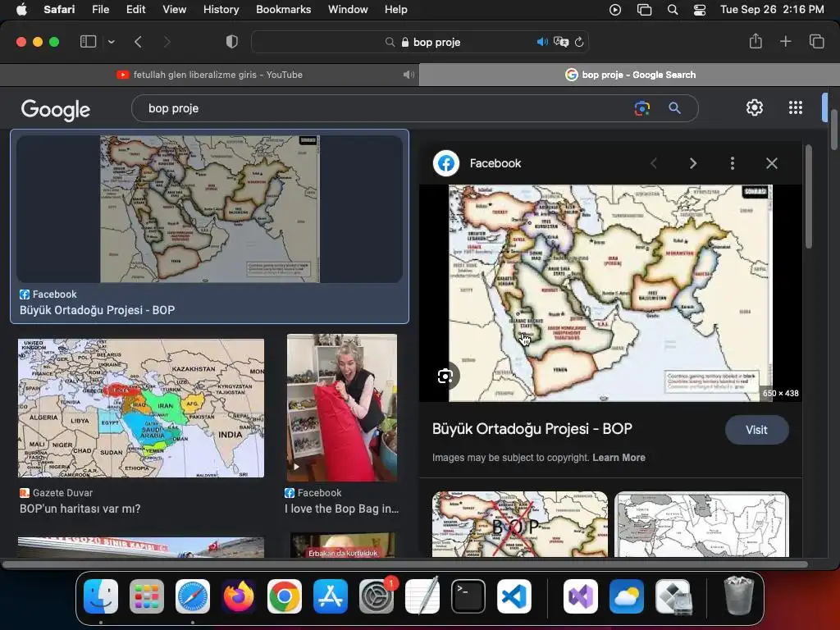Click the blue search magnifier button
The height and width of the screenshot is (630, 840).
coord(674,108)
